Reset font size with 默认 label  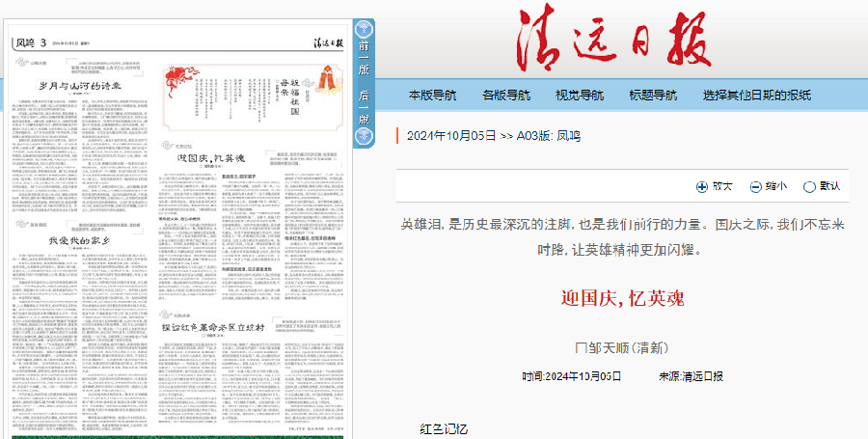pos(829,186)
